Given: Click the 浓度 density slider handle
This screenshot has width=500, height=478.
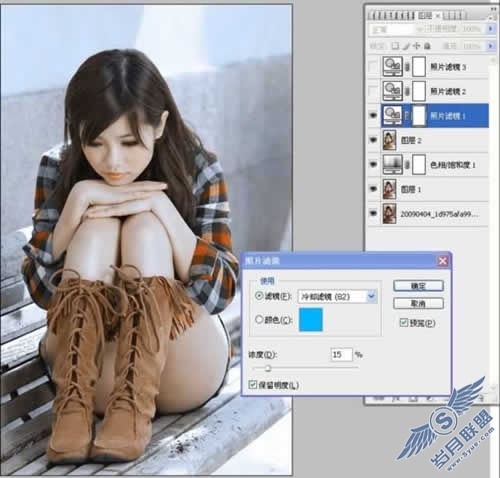Looking at the screenshot, I should pos(268,368).
